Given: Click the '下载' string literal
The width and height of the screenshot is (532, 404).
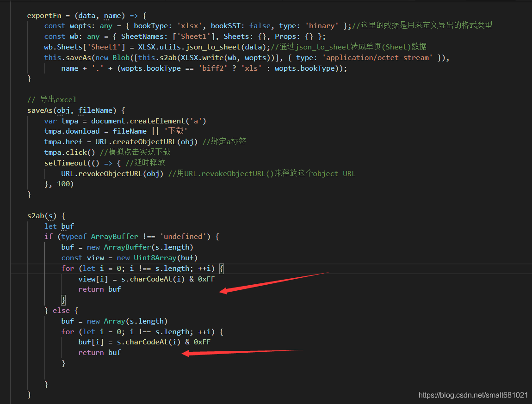Looking at the screenshot, I should click(x=176, y=131).
